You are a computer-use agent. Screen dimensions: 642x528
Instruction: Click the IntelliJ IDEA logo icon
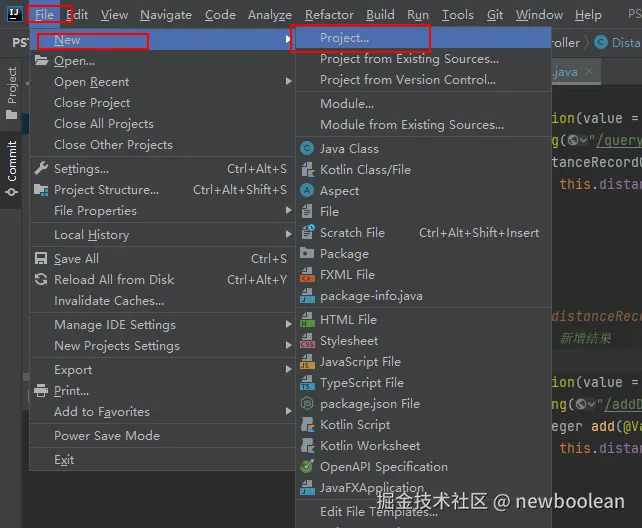click(14, 14)
